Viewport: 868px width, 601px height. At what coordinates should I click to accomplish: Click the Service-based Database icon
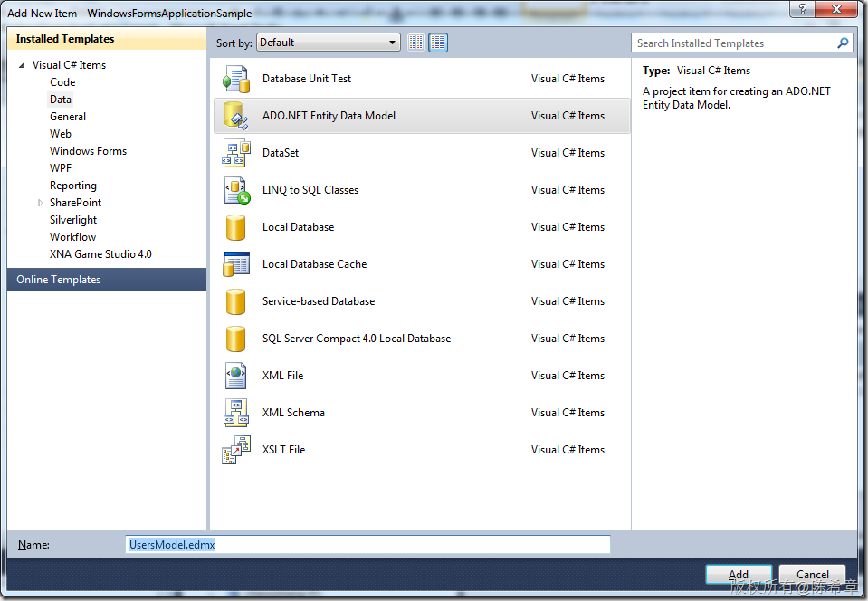click(x=236, y=301)
